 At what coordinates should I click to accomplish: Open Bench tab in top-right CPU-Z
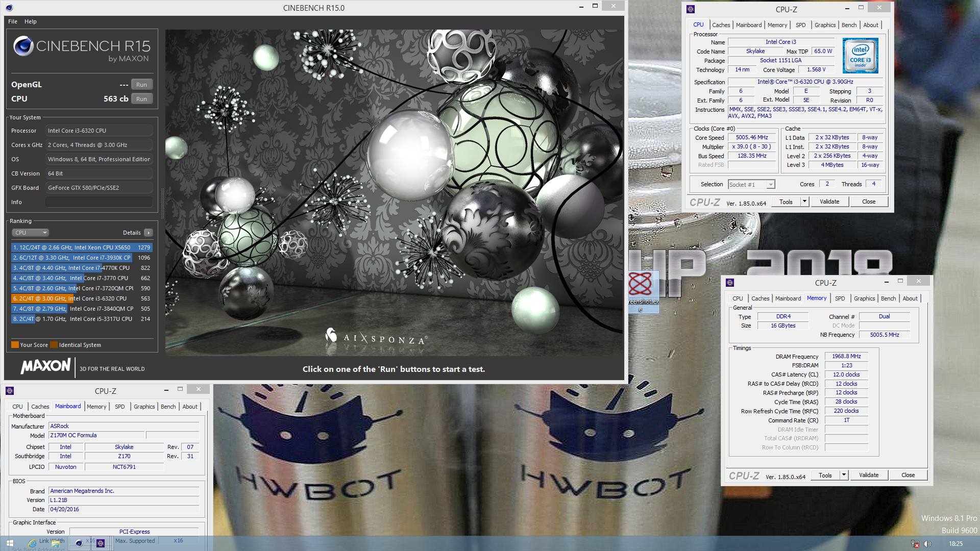pyautogui.click(x=849, y=25)
